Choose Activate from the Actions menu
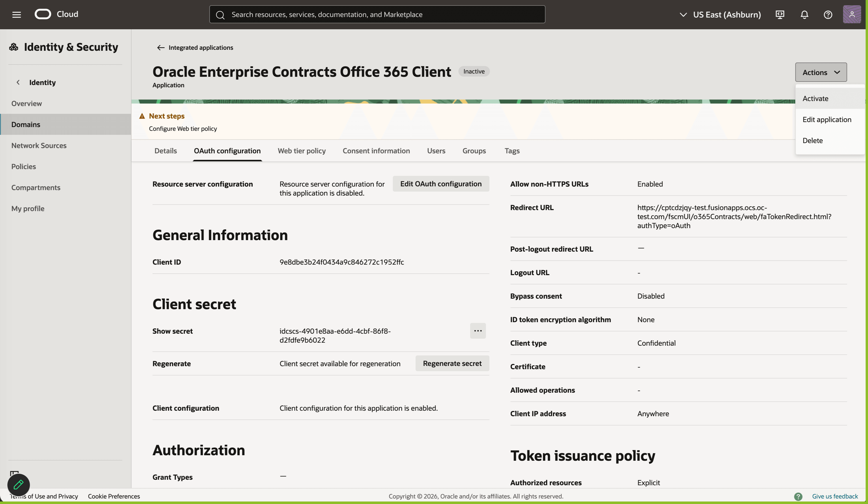Image resolution: width=868 pixels, height=504 pixels. [x=831, y=99]
